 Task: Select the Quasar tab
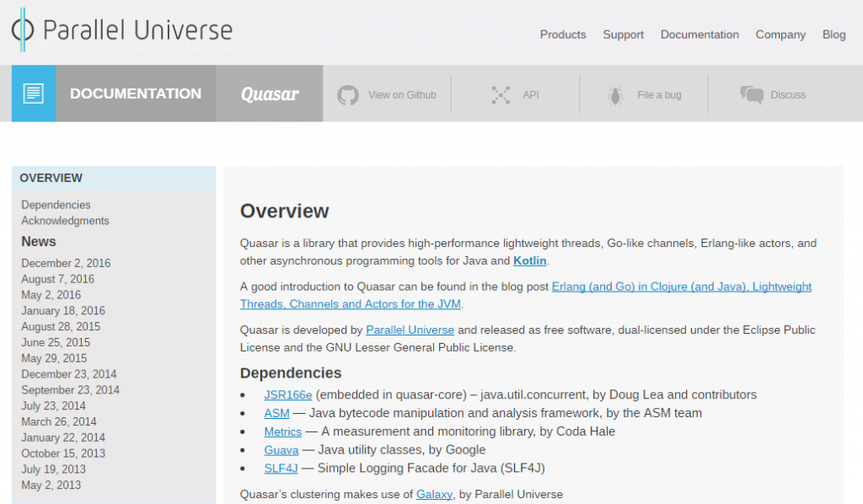point(269,94)
